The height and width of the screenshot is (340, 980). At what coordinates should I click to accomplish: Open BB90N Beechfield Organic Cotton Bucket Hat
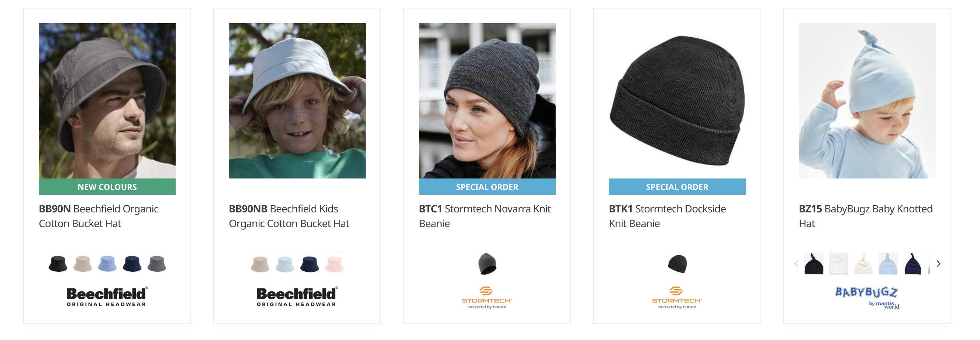(x=99, y=216)
